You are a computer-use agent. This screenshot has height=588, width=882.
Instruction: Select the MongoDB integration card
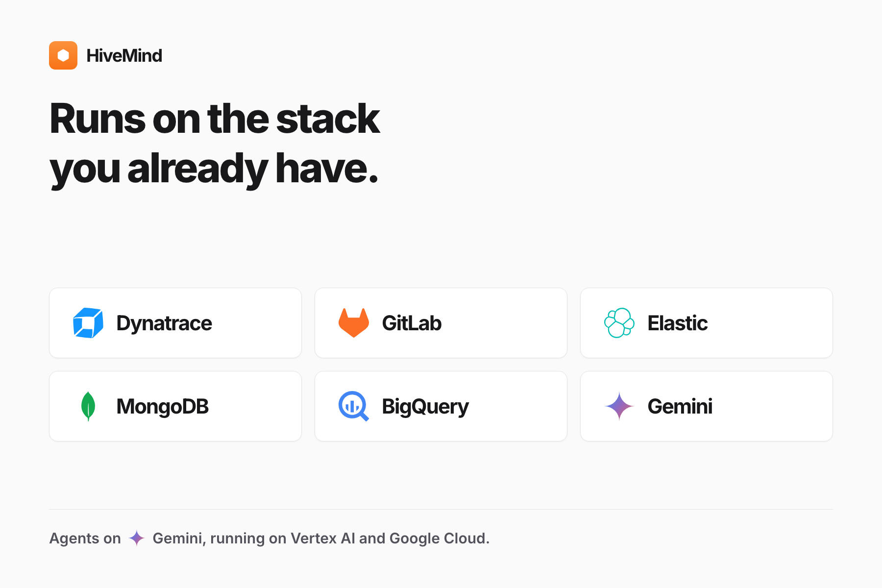(x=175, y=406)
